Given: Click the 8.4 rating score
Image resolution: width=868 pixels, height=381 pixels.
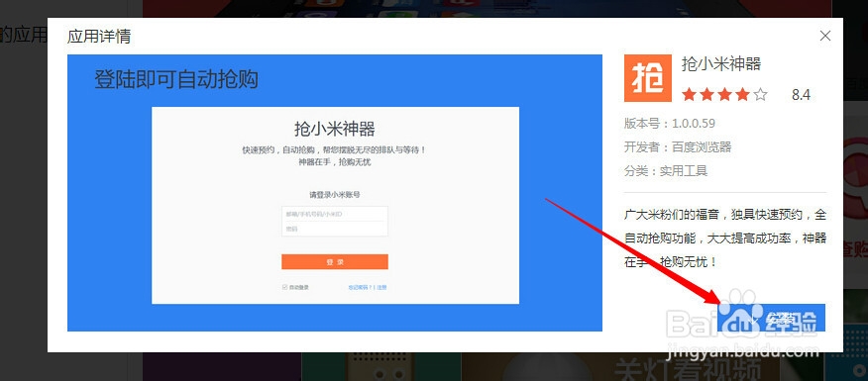Looking at the screenshot, I should 801,95.
